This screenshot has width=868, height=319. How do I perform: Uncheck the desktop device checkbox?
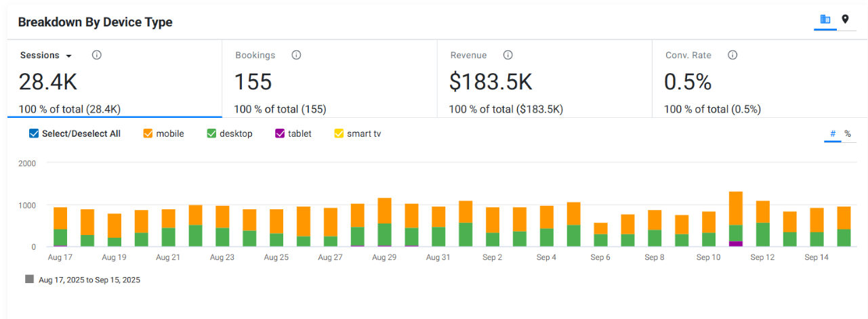[x=211, y=133]
